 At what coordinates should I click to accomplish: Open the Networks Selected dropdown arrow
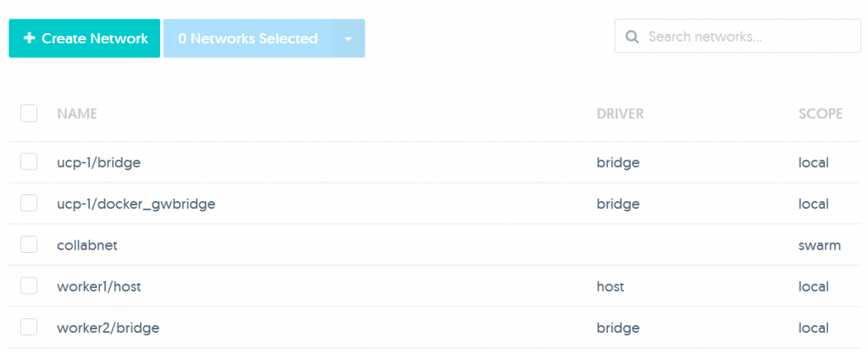(348, 38)
